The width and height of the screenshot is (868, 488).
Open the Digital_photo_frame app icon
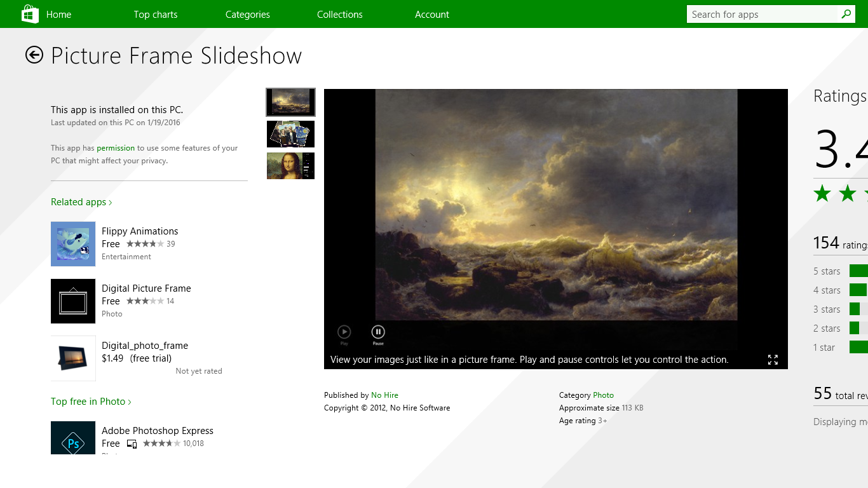[x=73, y=358]
